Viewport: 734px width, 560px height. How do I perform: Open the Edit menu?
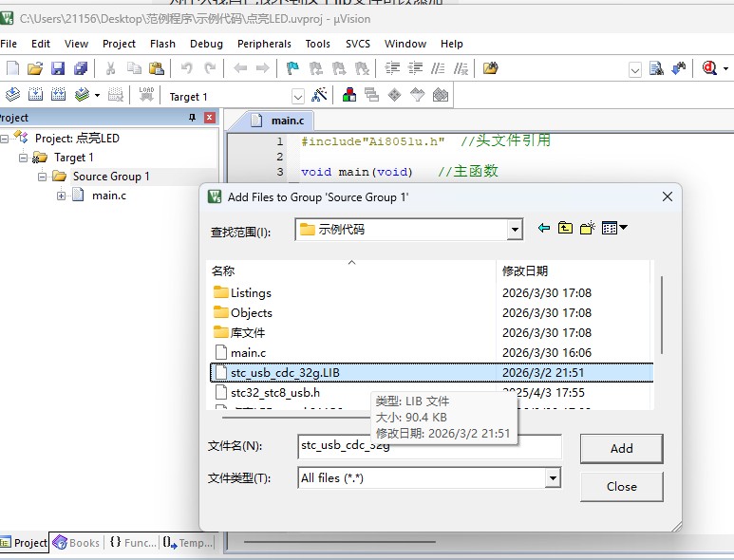point(41,44)
